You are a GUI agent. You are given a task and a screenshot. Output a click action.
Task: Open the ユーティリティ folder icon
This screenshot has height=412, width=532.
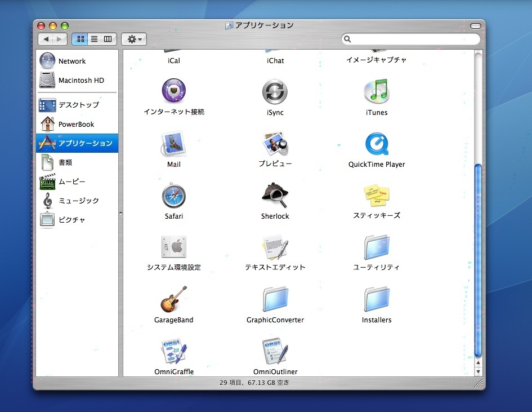(377, 247)
